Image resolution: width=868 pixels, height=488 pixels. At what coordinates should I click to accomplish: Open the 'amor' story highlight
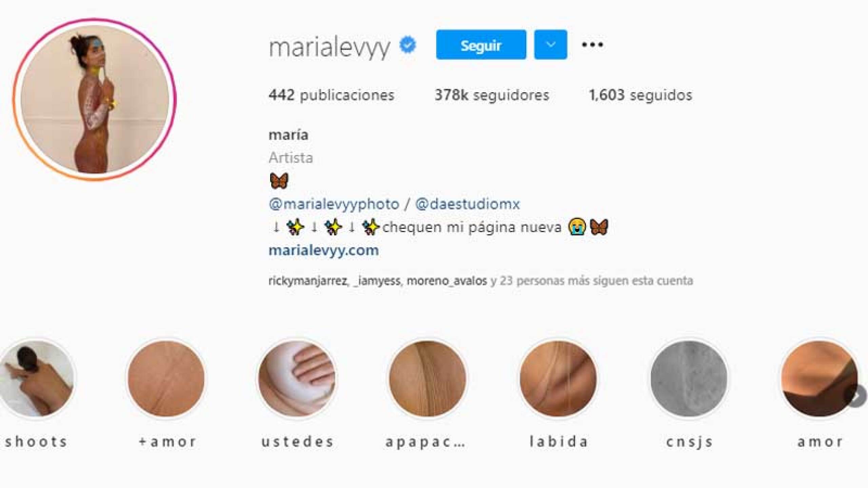tap(820, 379)
